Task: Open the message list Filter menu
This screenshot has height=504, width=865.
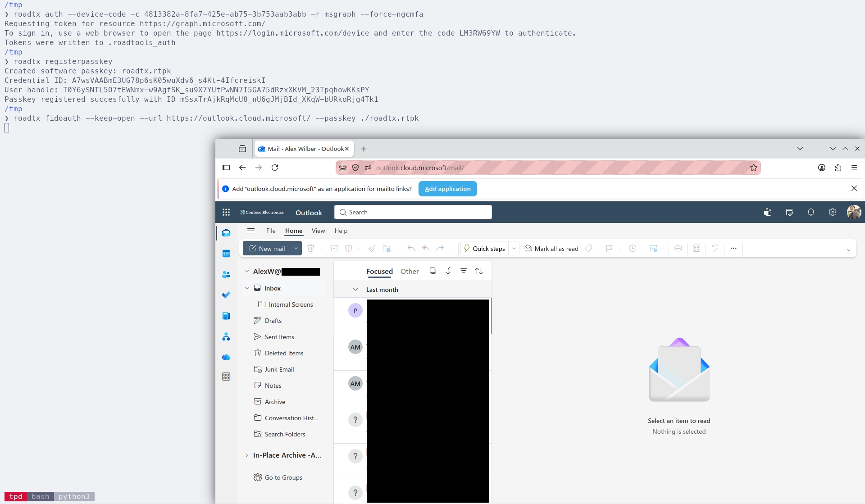Action: (x=464, y=271)
